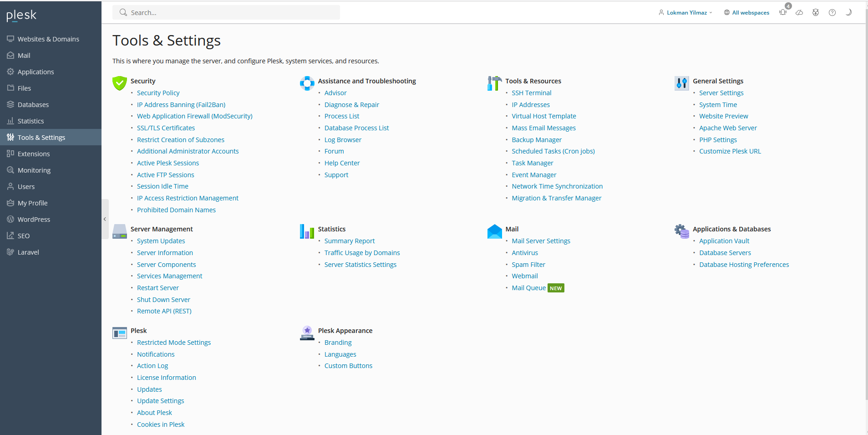
Task: Click the Laravel icon in sidebar
Action: click(x=10, y=252)
